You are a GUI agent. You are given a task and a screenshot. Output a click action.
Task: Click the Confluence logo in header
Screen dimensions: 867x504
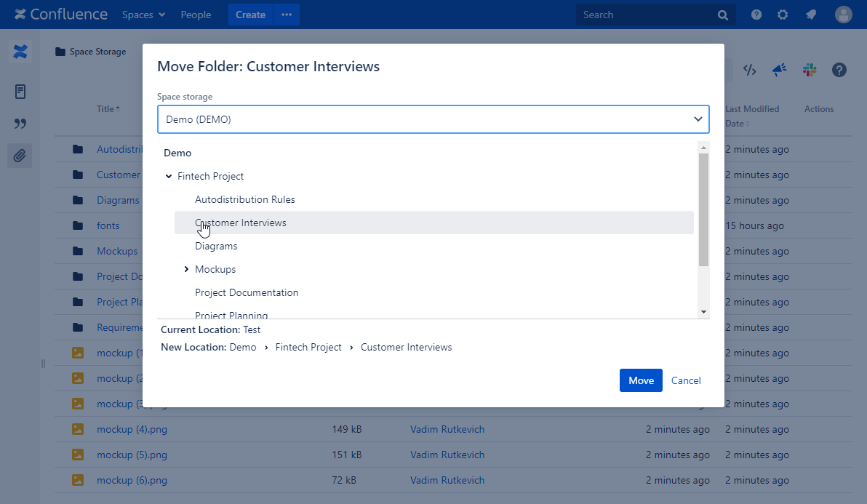[x=61, y=15]
